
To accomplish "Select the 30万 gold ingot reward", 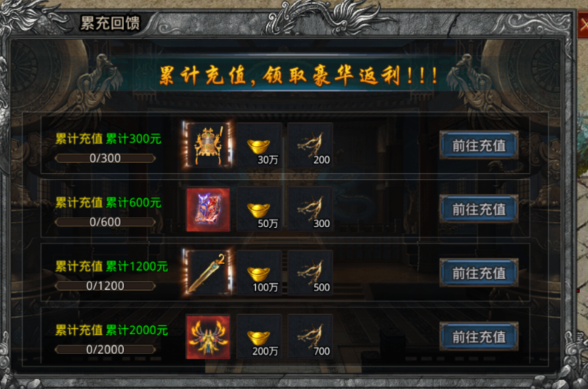I will (x=259, y=145).
